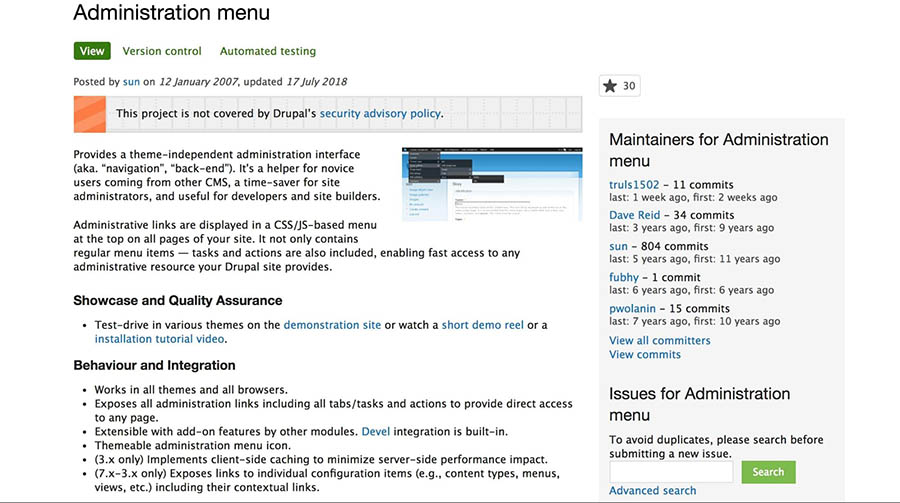Screen dimensions: 900x503
Task: Click the View commits link
Action: pos(645,354)
